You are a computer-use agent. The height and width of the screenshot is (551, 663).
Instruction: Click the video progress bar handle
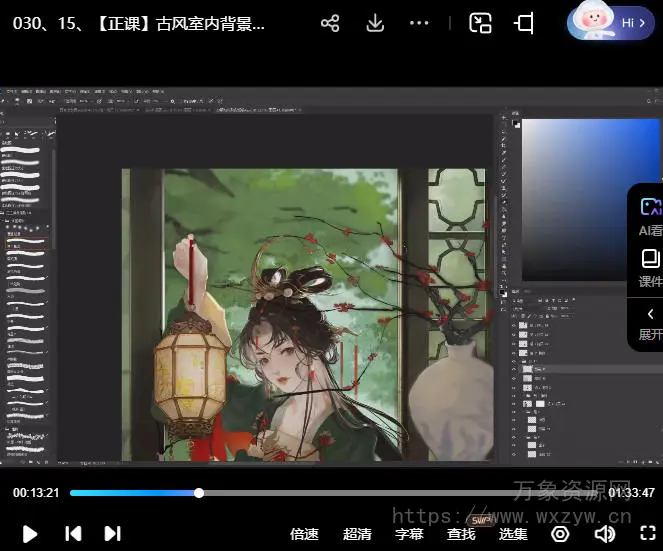tap(199, 493)
